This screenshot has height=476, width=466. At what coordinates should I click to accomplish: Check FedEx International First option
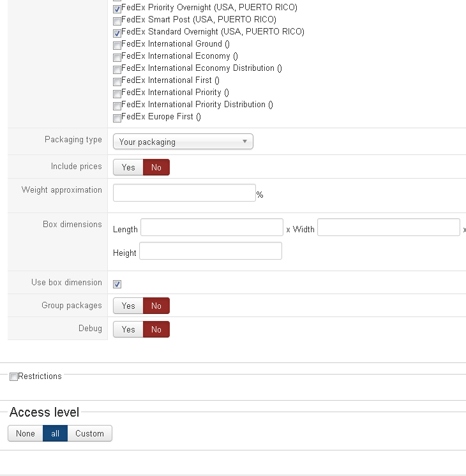tap(117, 82)
